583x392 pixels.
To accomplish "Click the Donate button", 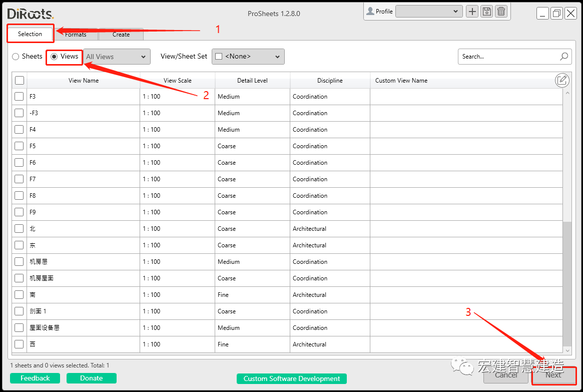I will pyautogui.click(x=92, y=378).
